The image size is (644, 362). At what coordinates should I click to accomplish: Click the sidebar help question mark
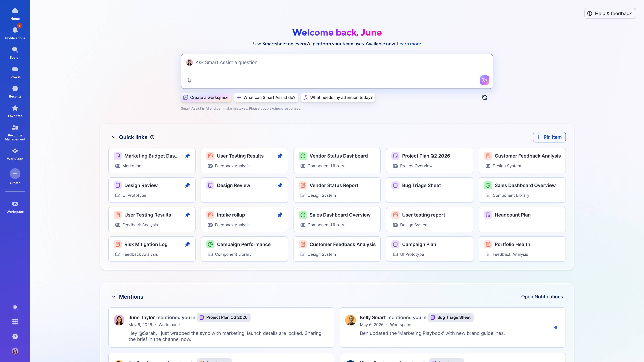(x=15, y=337)
